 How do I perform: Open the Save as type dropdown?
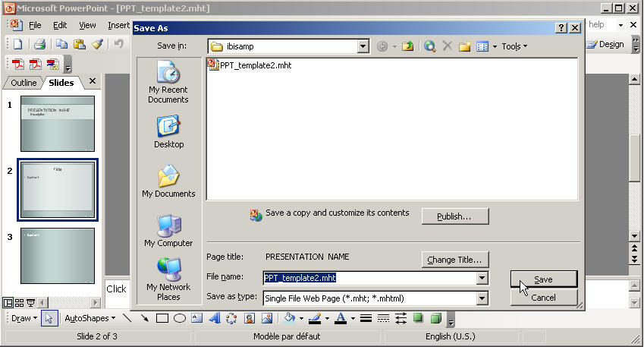coord(482,298)
